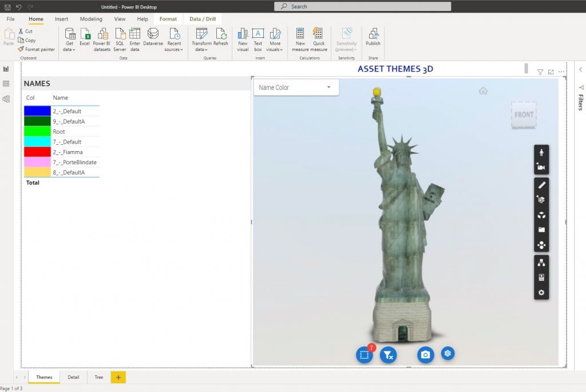Open the Recent sources dropdown

click(174, 39)
